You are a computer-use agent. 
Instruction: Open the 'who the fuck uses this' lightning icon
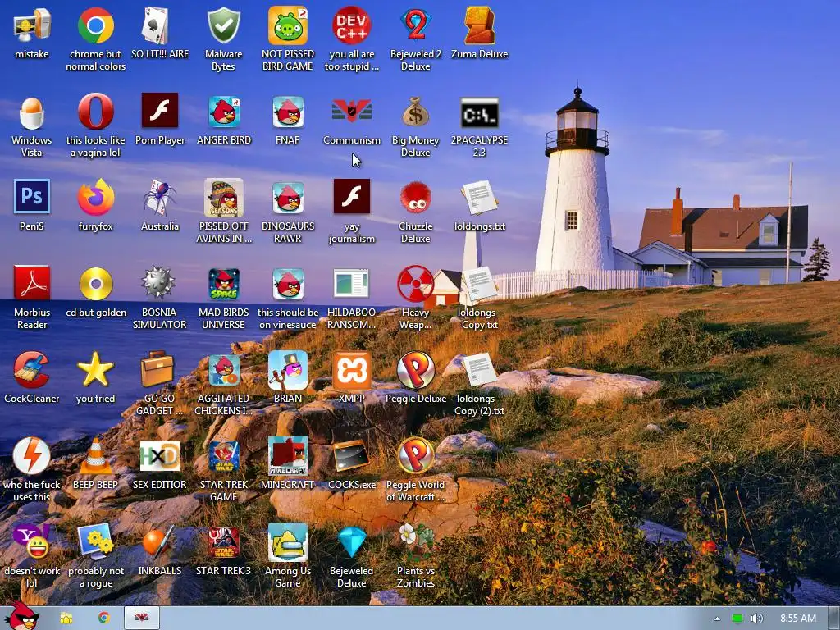tap(32, 456)
